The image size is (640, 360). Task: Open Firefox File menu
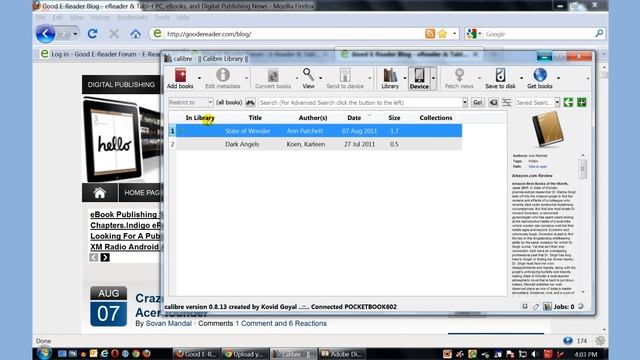(x=40, y=18)
